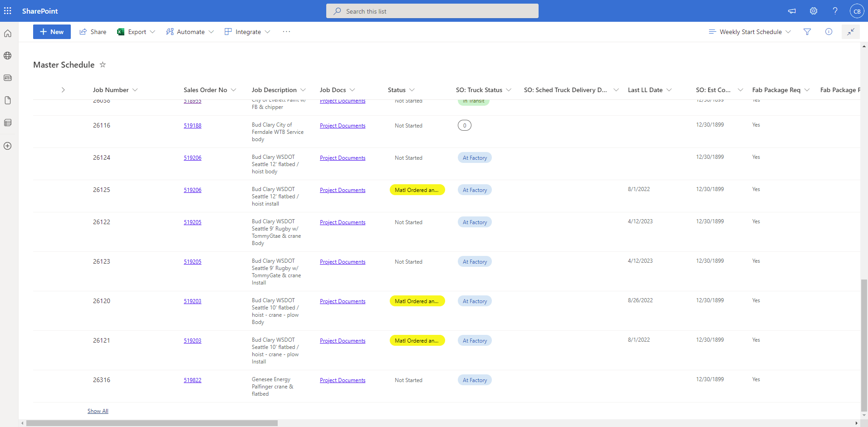Expand the Job Number column menu
The image size is (868, 427).
tap(135, 90)
